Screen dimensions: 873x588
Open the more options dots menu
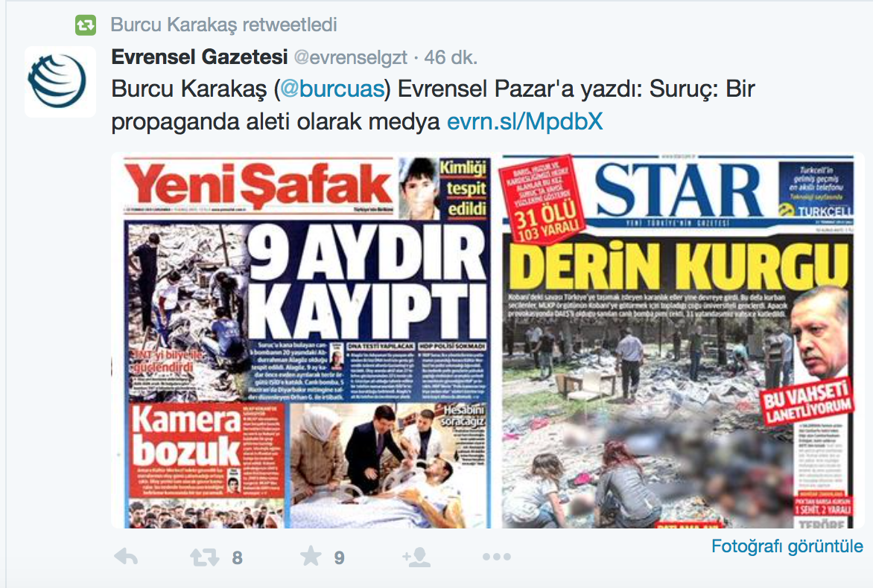(x=497, y=556)
